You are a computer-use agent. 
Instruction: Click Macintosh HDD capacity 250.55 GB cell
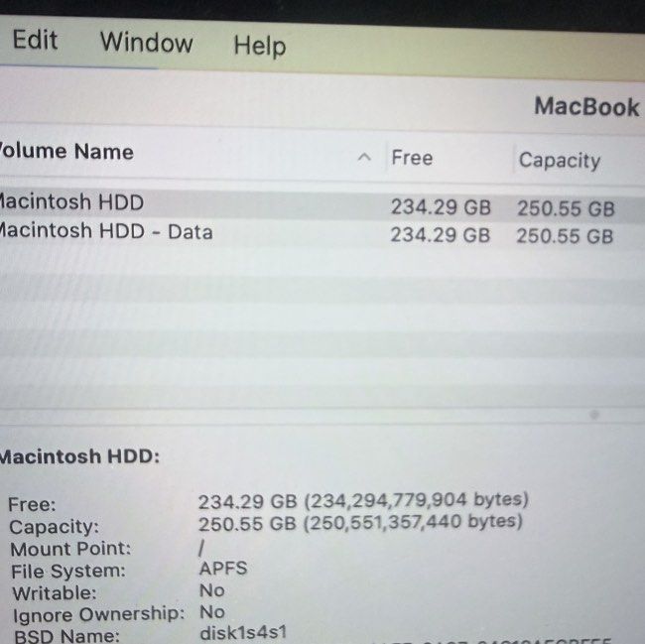[566, 208]
